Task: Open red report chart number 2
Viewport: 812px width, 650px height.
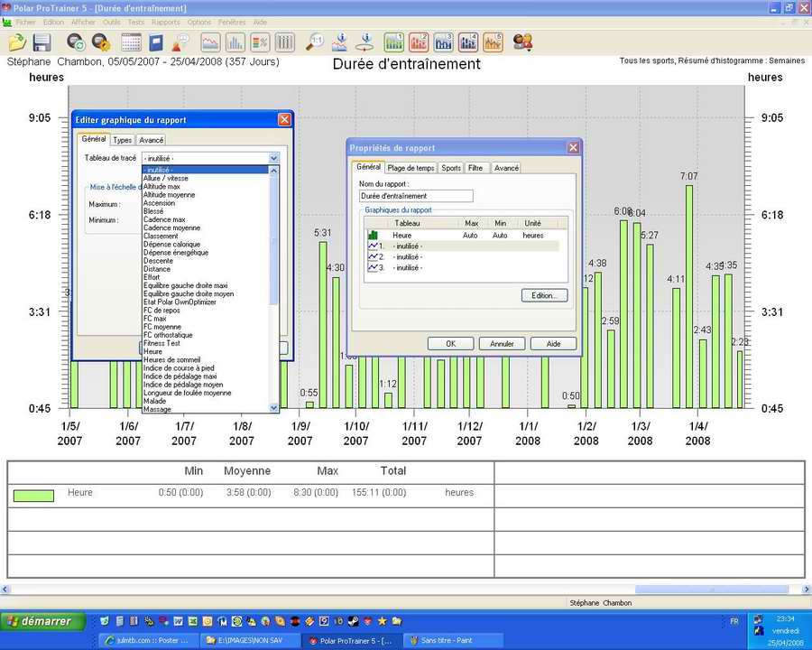Action: (419, 42)
